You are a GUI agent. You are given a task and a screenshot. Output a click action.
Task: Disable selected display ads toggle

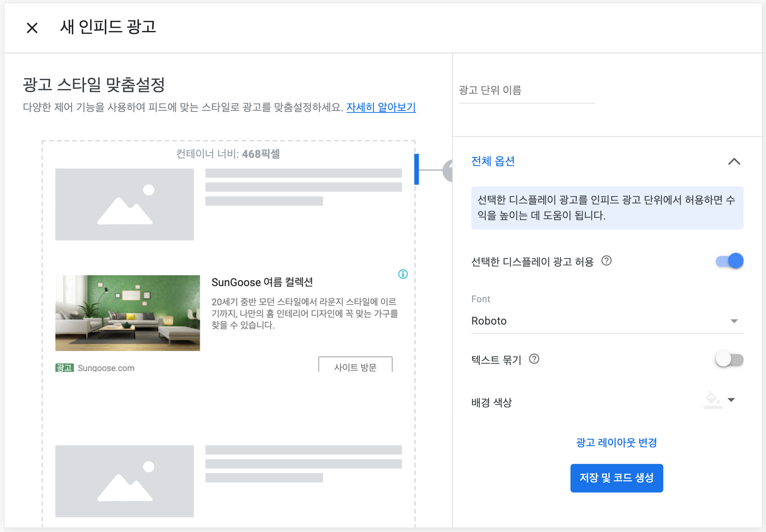tap(729, 261)
